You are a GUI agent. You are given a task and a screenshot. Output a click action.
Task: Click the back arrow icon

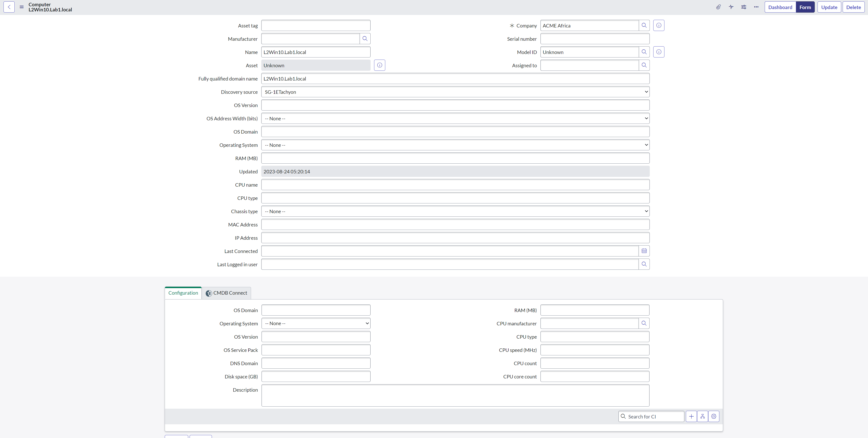pos(9,7)
